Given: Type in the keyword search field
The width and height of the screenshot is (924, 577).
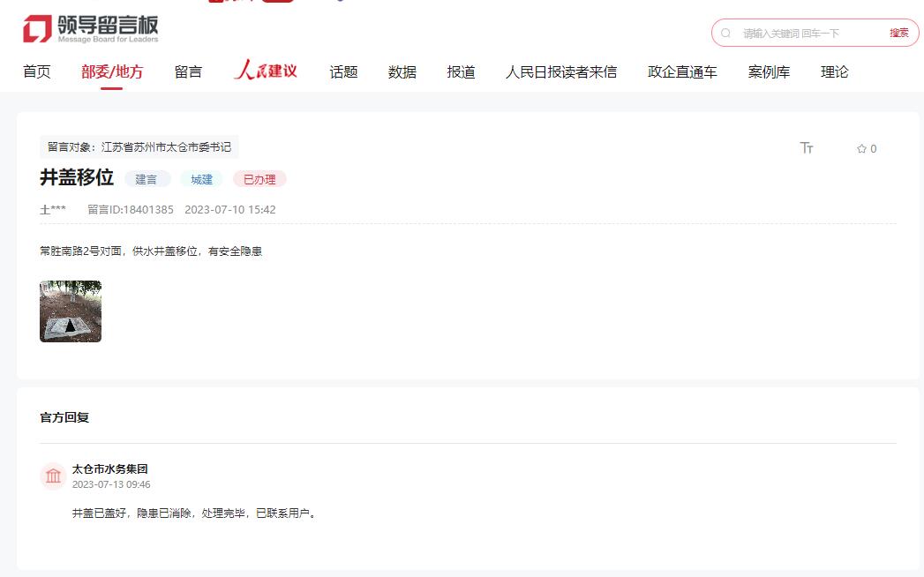Looking at the screenshot, I should point(808,34).
